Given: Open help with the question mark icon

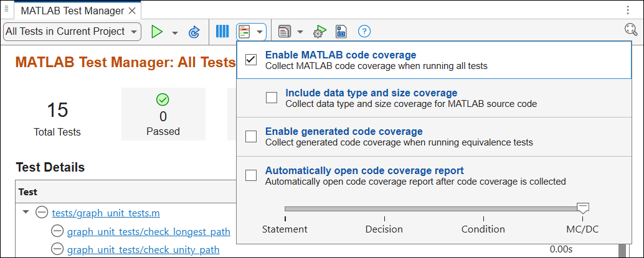Looking at the screenshot, I should 364,31.
